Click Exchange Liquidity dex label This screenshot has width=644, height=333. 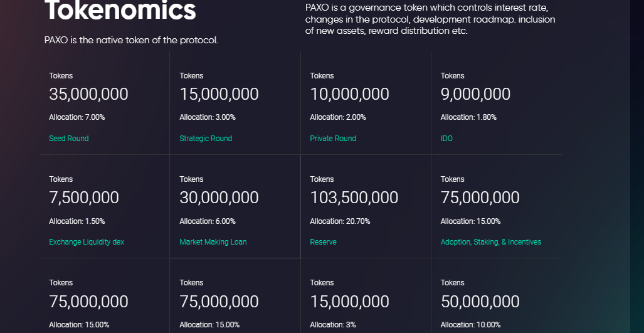tap(87, 242)
